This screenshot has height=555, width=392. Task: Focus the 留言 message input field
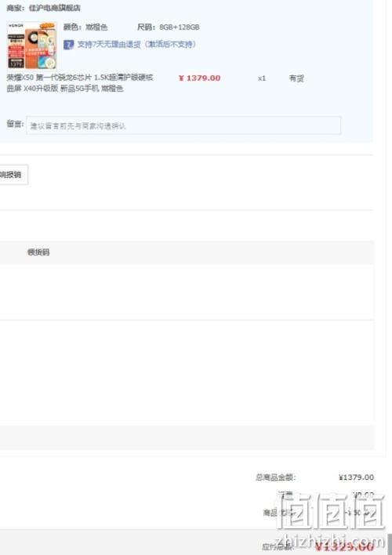click(x=183, y=125)
